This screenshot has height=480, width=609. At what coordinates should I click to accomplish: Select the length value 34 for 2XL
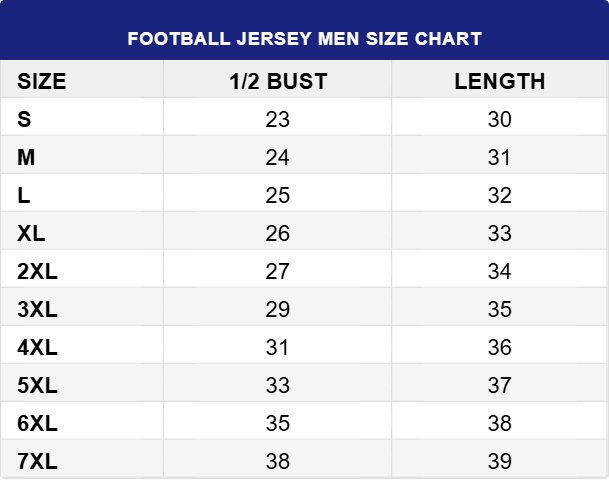click(500, 271)
